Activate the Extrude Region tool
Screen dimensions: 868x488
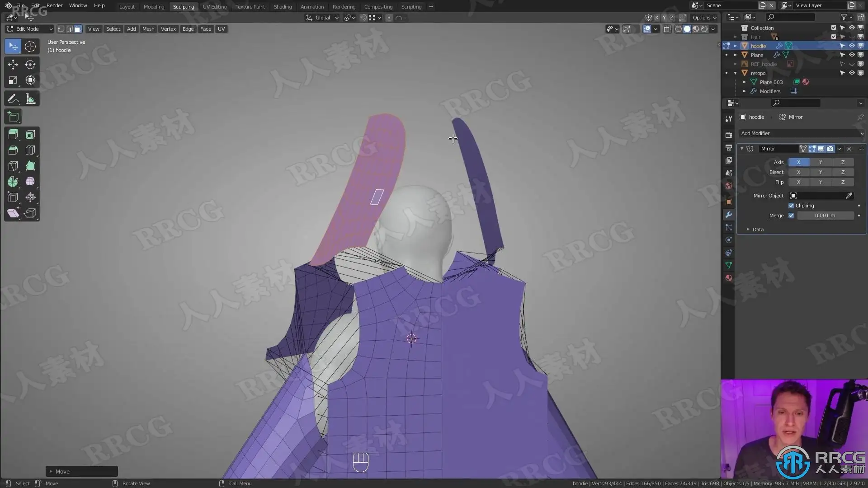pyautogui.click(x=13, y=135)
